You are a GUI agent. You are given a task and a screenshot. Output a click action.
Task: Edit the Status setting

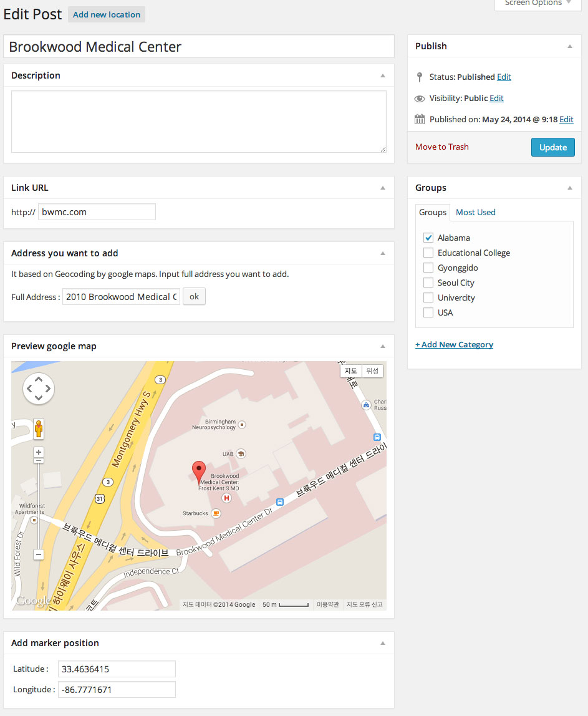(x=504, y=77)
